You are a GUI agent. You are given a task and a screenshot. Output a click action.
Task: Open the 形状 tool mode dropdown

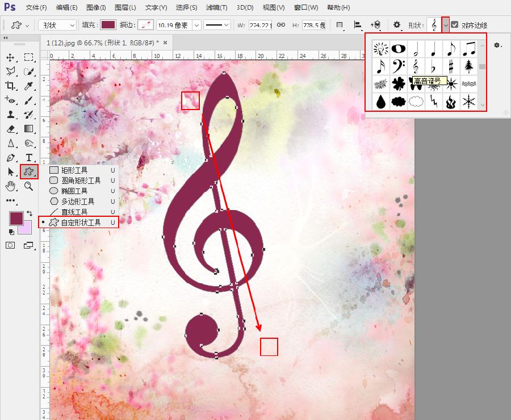tap(57, 26)
